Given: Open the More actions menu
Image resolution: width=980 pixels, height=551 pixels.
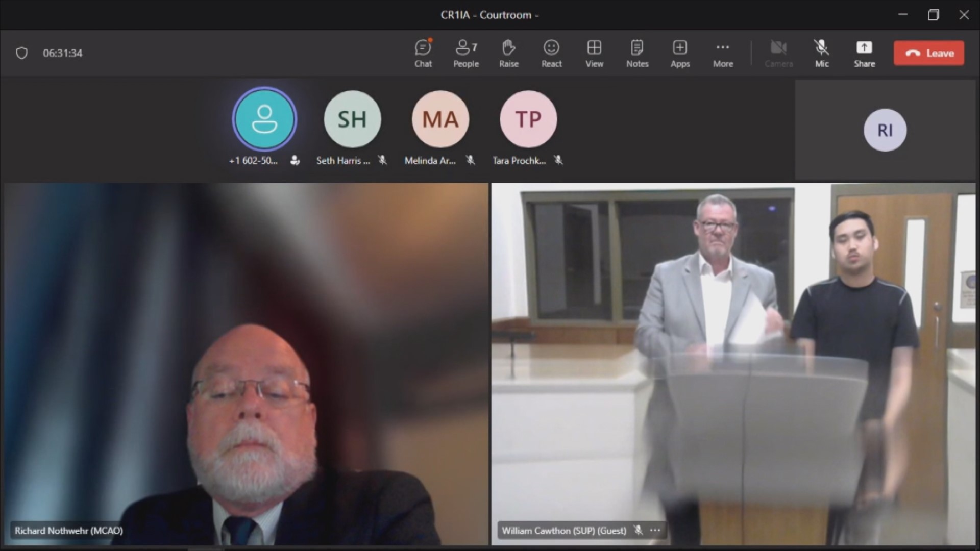Looking at the screenshot, I should (723, 53).
